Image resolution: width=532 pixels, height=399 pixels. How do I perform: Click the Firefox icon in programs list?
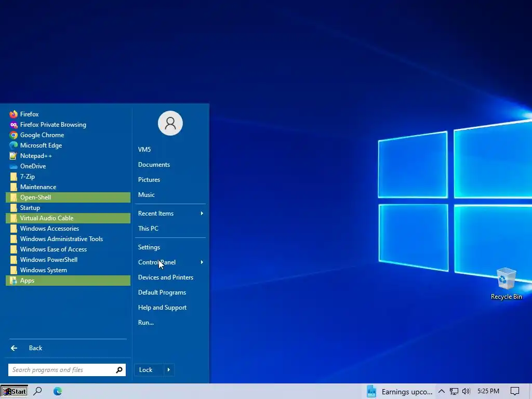[x=14, y=114]
